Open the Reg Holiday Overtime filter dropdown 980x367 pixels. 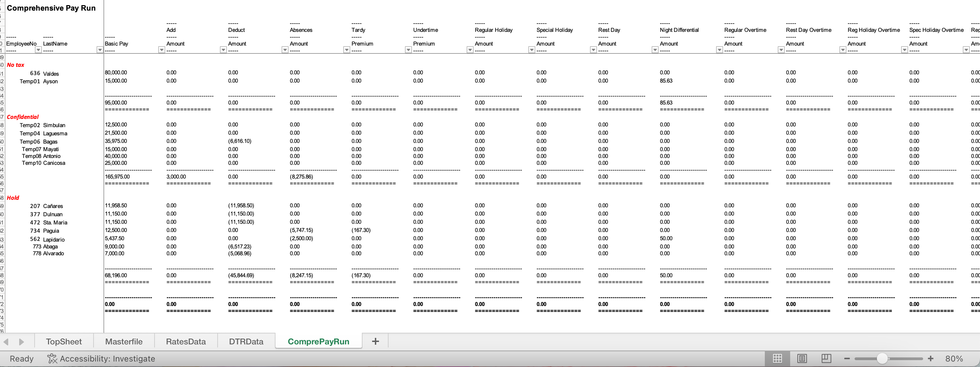click(x=904, y=50)
